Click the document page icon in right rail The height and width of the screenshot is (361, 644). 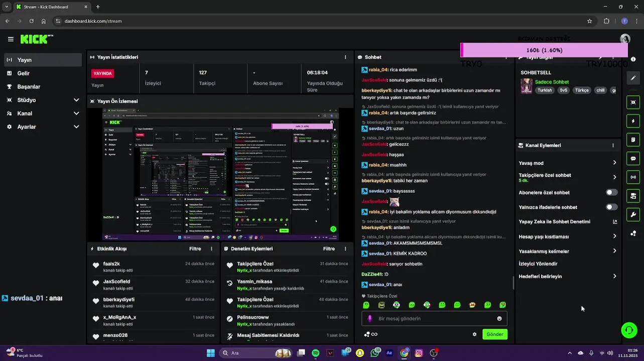(633, 139)
